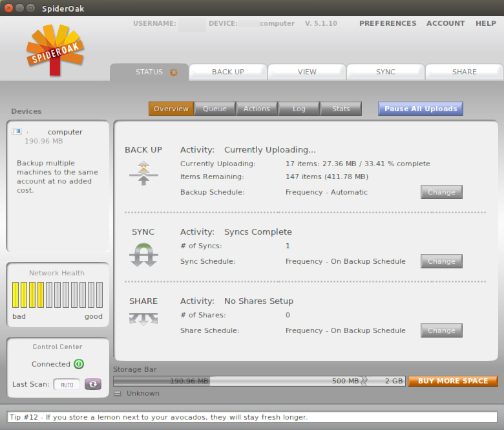The width and height of the screenshot is (504, 430).
Task: Open PREFERENCES from the top menu
Action: [x=388, y=23]
